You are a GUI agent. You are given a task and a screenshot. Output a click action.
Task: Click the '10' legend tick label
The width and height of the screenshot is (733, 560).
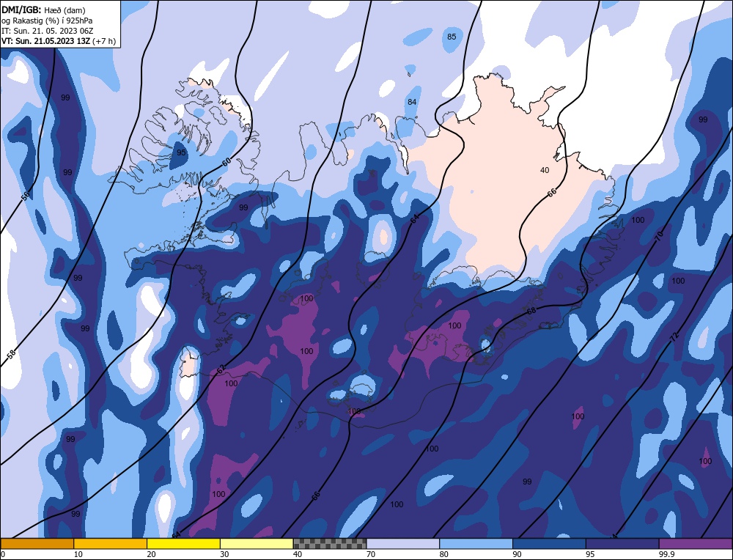click(78, 554)
